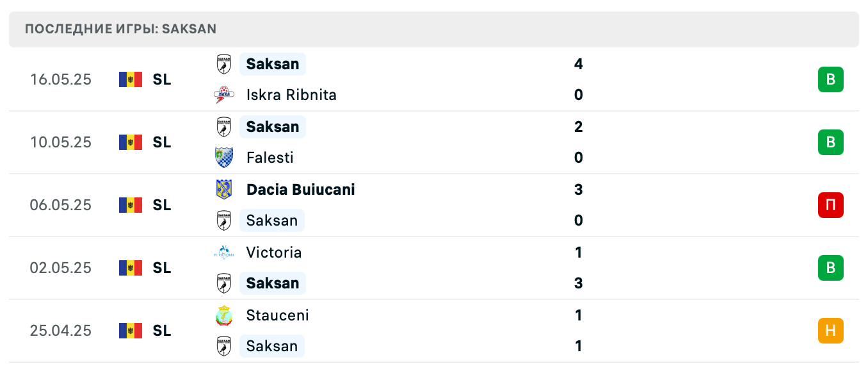Click the green win badge for 02.05.25
Image resolution: width=868 pixels, height=373 pixels.
(830, 268)
